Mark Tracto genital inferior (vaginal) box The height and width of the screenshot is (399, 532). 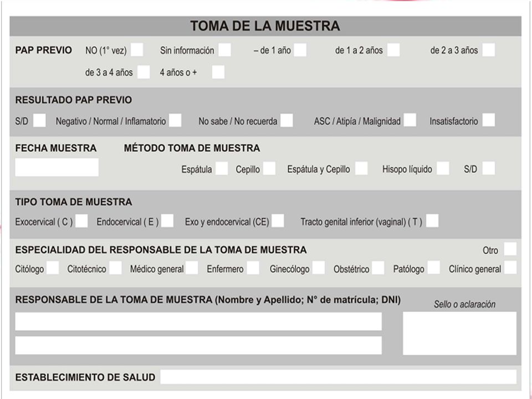[x=432, y=221]
